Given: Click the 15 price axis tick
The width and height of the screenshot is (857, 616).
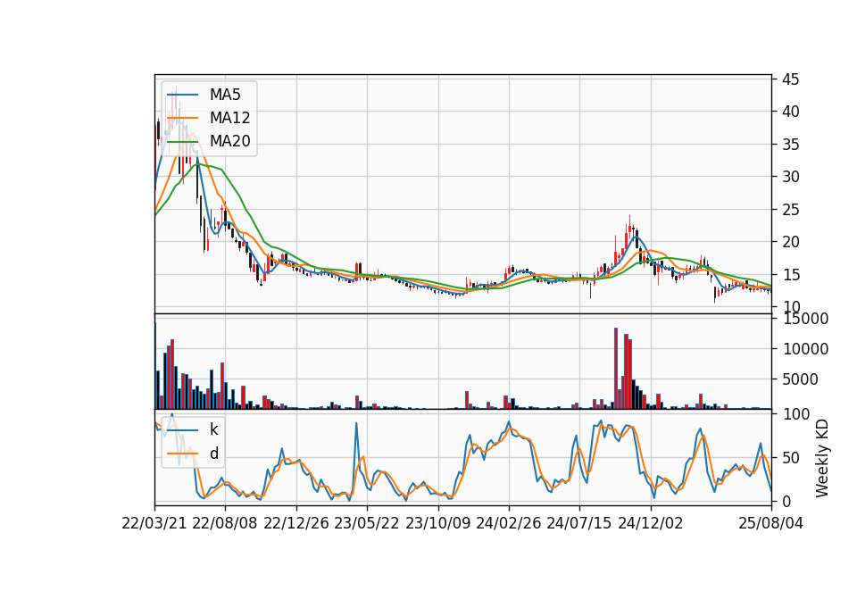Looking at the screenshot, I should [791, 274].
